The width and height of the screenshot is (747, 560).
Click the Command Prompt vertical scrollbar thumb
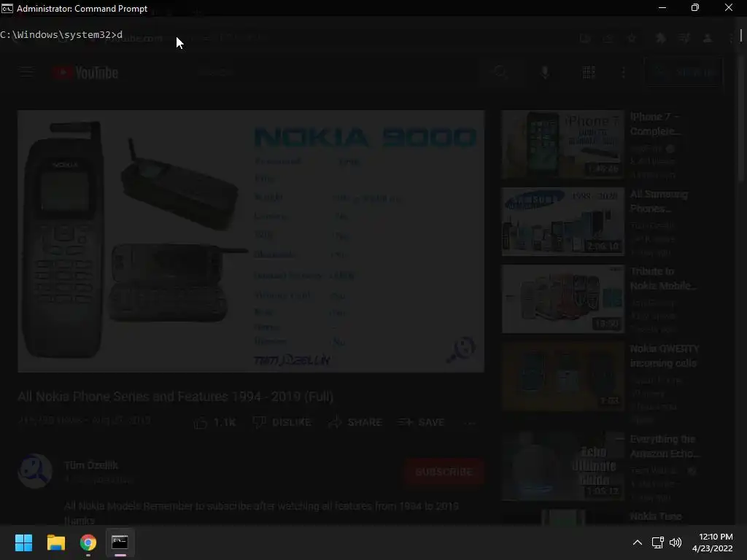(x=741, y=36)
